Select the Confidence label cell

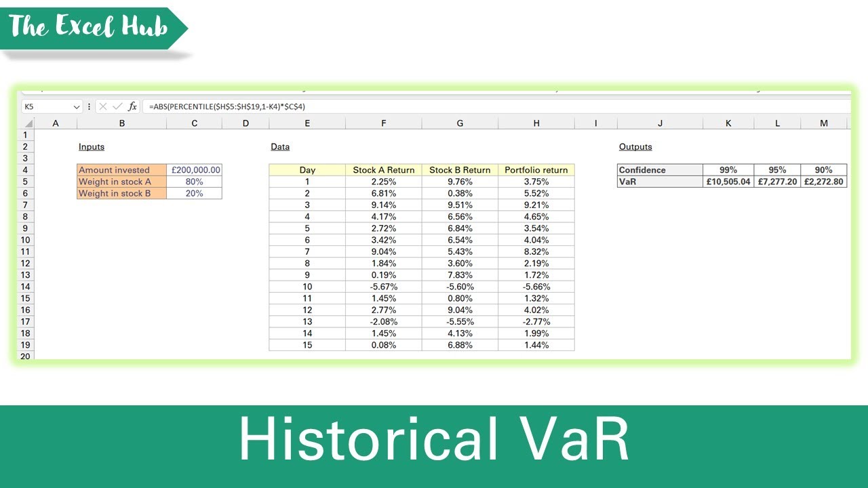coord(660,170)
